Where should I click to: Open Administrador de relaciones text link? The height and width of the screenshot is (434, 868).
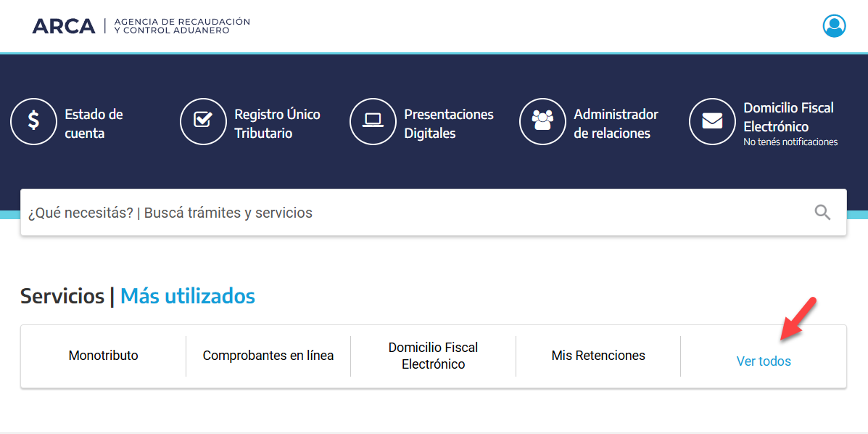(x=616, y=124)
